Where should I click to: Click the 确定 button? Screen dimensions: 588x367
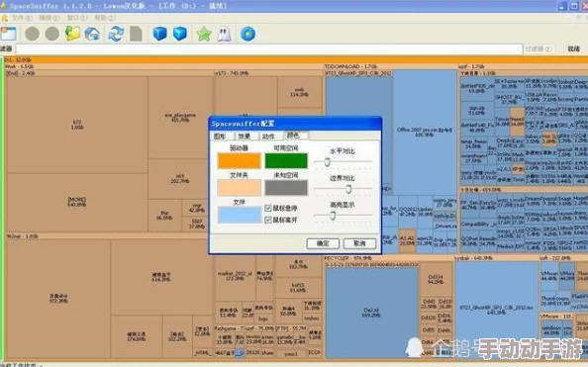(x=323, y=243)
